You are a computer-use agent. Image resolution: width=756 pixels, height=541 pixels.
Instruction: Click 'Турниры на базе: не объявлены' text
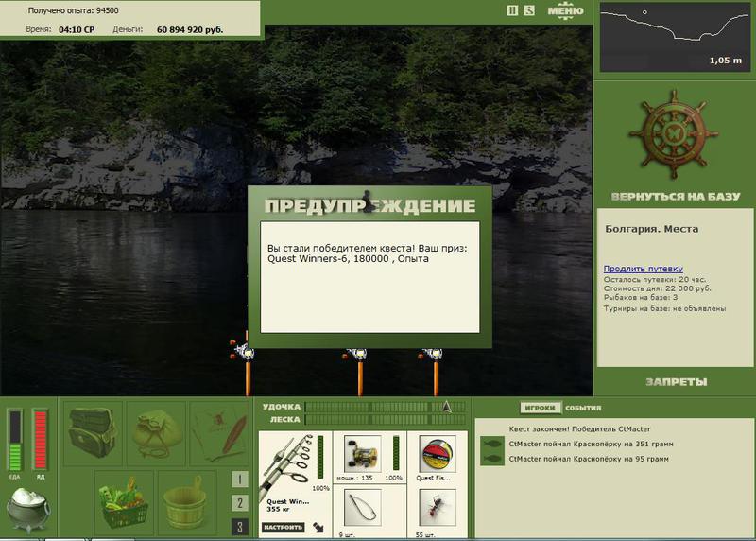point(664,308)
